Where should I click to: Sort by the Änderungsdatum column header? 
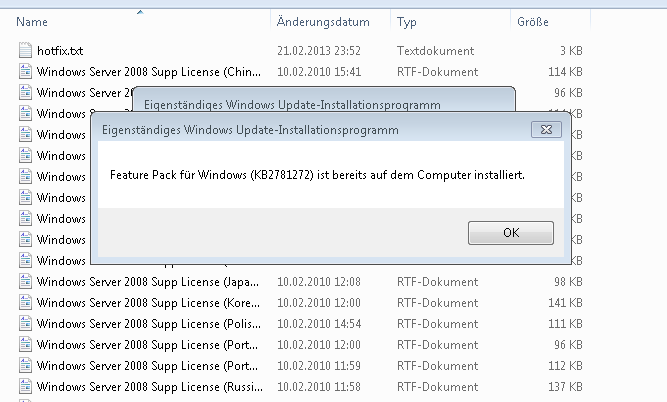pos(323,21)
